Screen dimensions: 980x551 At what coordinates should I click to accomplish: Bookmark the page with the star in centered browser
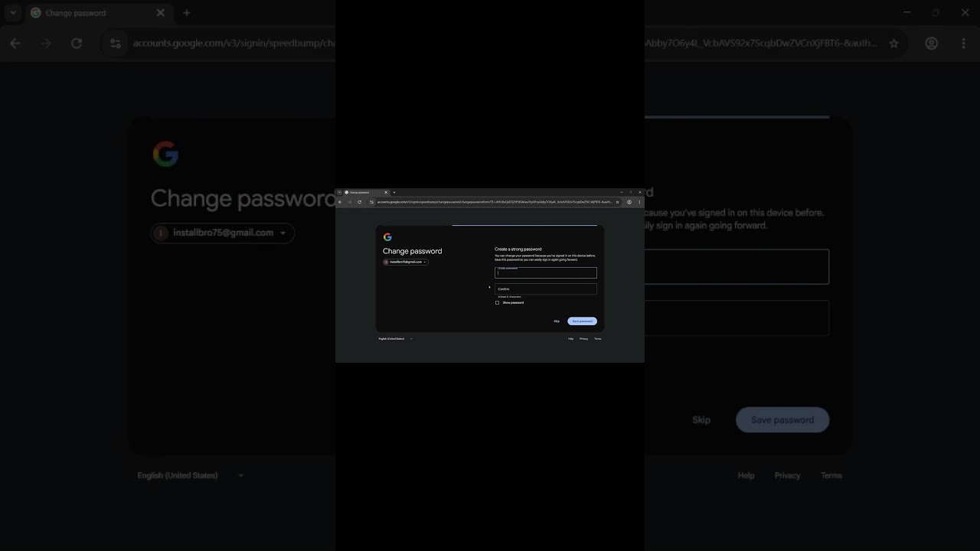tap(618, 202)
